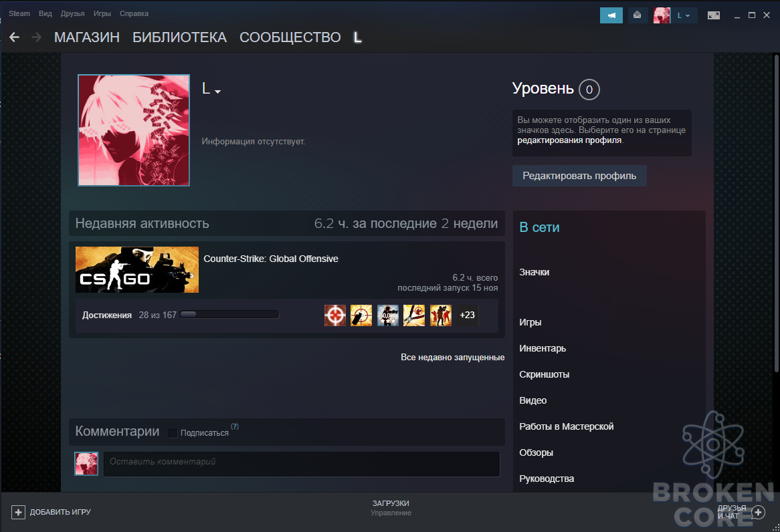Open the Друзья menu
780x532 pixels.
click(x=73, y=13)
